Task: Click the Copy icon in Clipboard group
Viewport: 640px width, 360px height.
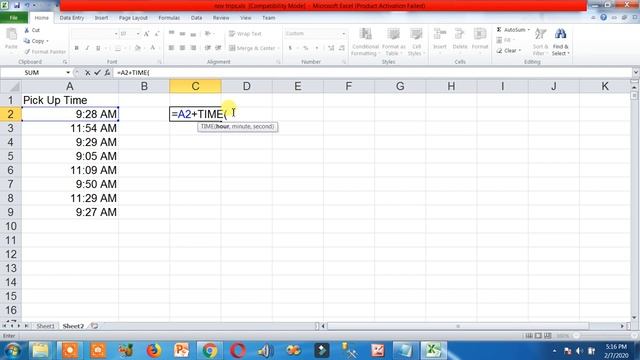Action: (27, 41)
